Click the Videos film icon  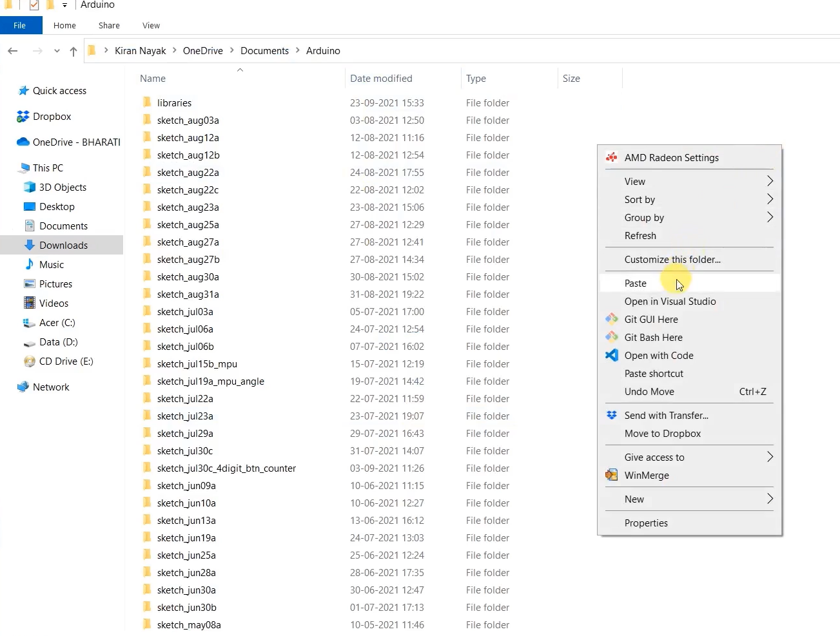pyautogui.click(x=30, y=303)
